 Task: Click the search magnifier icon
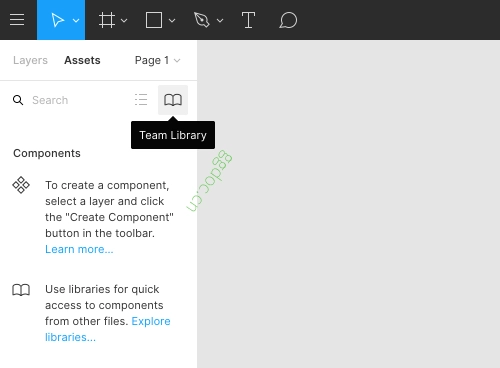point(18,100)
